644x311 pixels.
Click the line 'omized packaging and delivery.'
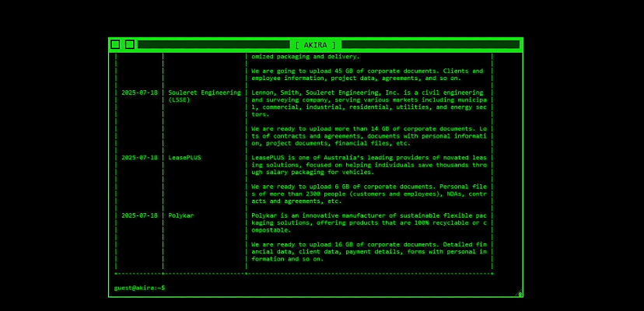pos(306,56)
